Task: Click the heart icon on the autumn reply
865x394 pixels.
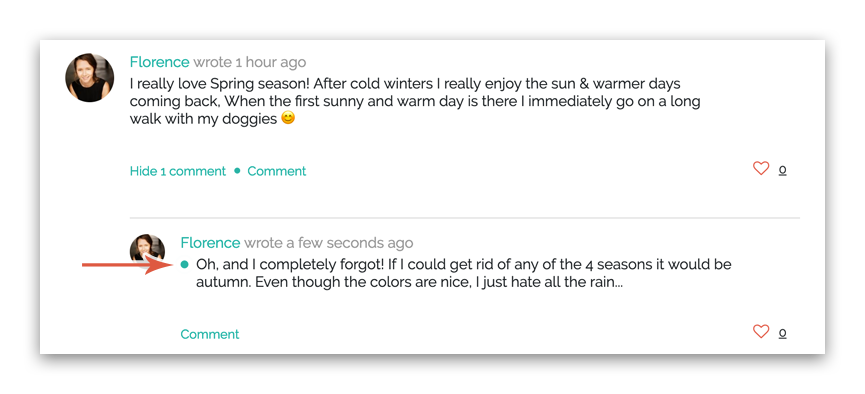Action: 761,331
